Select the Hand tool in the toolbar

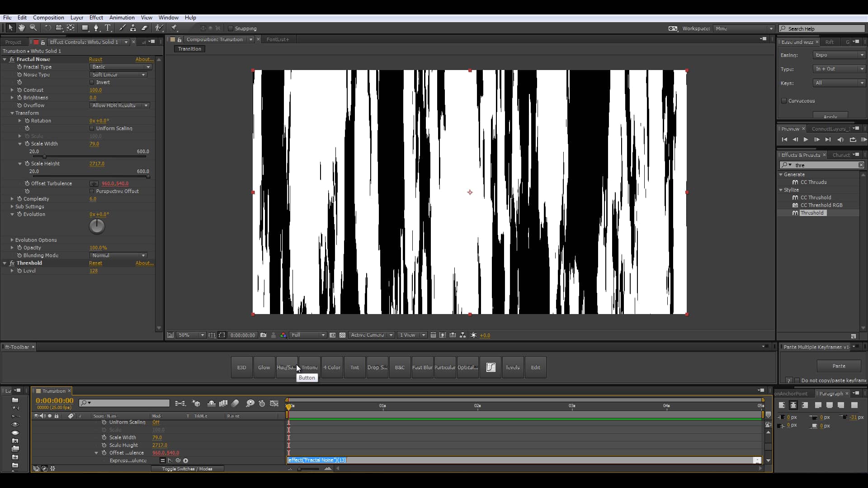21,28
